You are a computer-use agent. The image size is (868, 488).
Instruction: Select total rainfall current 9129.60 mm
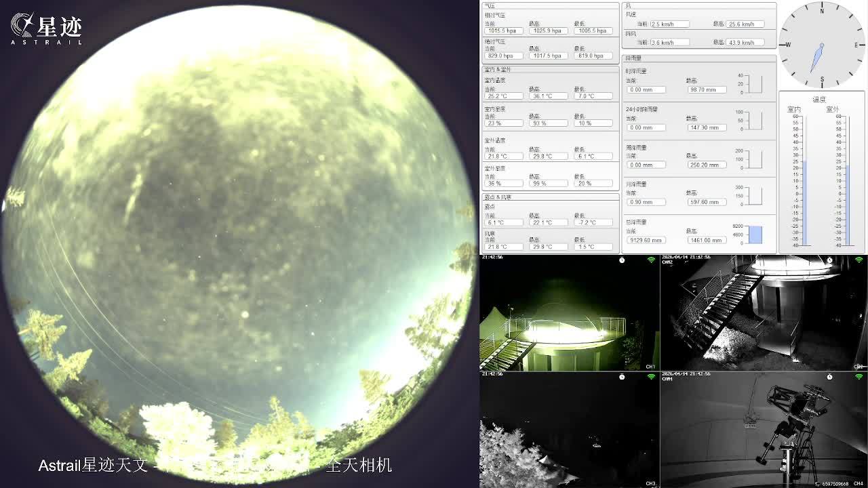point(646,240)
